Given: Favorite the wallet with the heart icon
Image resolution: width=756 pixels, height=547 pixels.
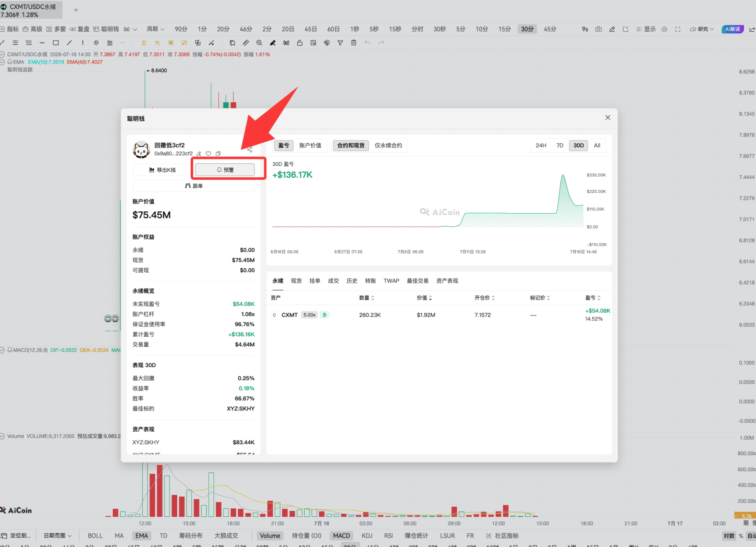Looking at the screenshot, I should [x=208, y=154].
